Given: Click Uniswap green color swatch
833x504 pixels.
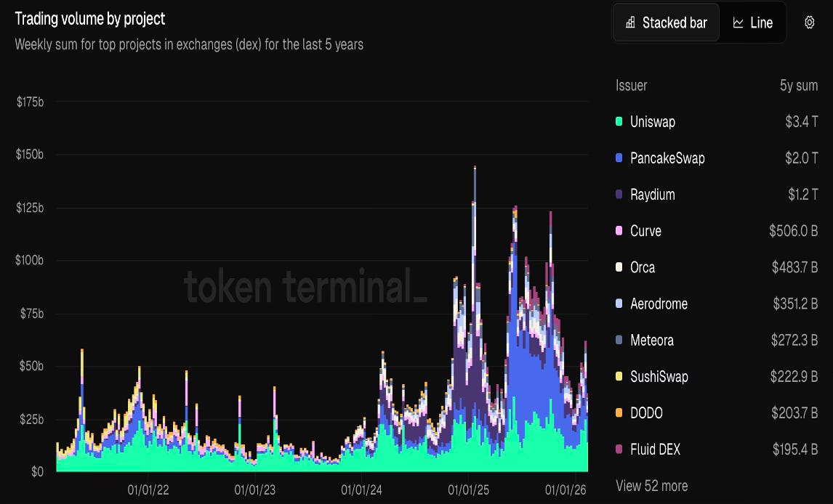Looking at the screenshot, I should [x=619, y=121].
